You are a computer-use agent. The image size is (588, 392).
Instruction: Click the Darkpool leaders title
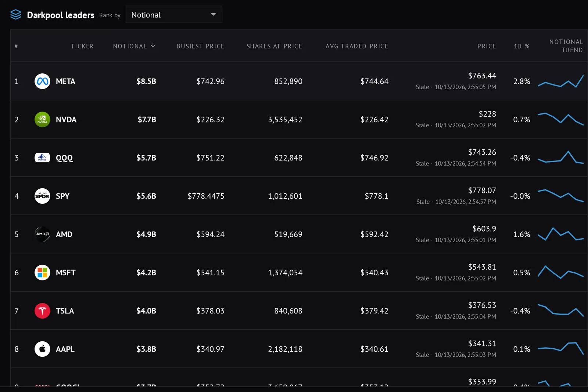[61, 15]
